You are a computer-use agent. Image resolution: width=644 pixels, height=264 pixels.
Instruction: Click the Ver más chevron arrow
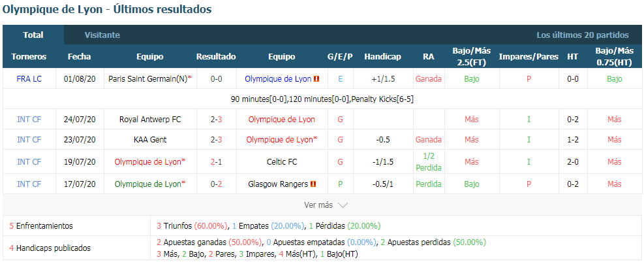[x=343, y=205]
